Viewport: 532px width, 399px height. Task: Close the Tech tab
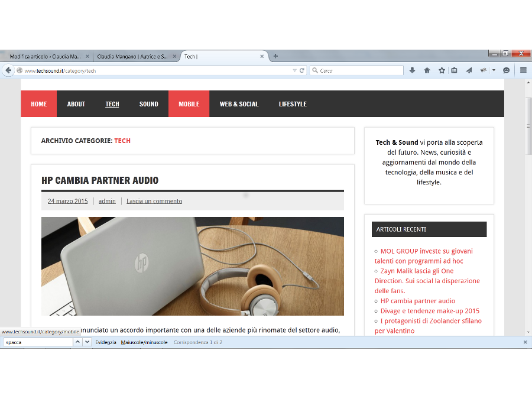coord(262,56)
